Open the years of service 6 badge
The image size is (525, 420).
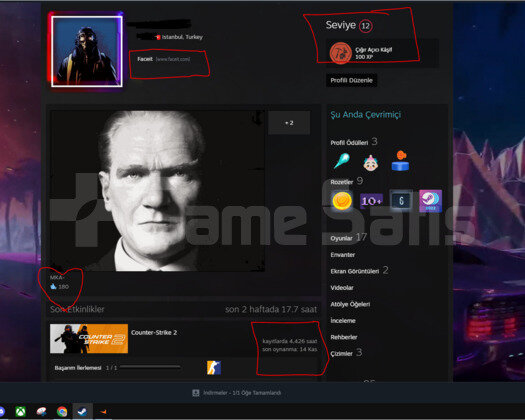[401, 201]
